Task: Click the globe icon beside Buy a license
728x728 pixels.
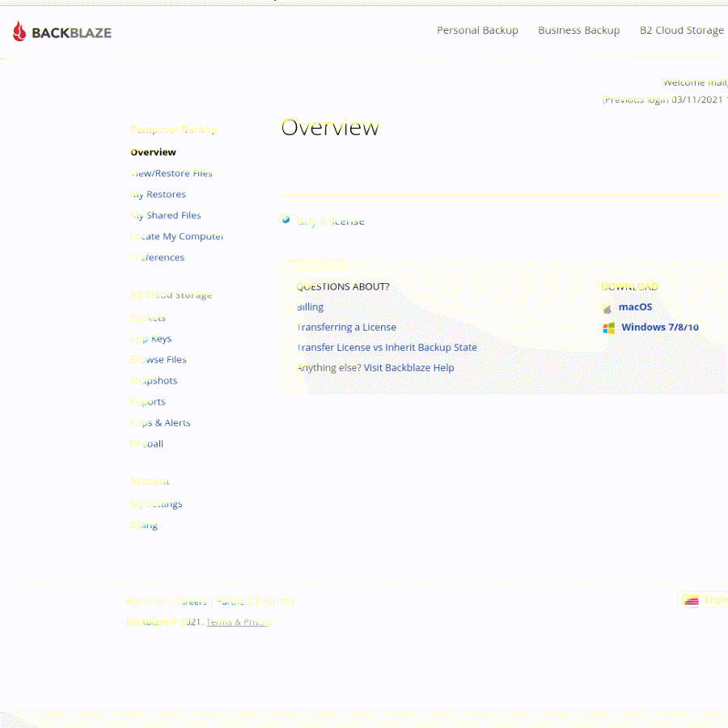Action: 286,219
